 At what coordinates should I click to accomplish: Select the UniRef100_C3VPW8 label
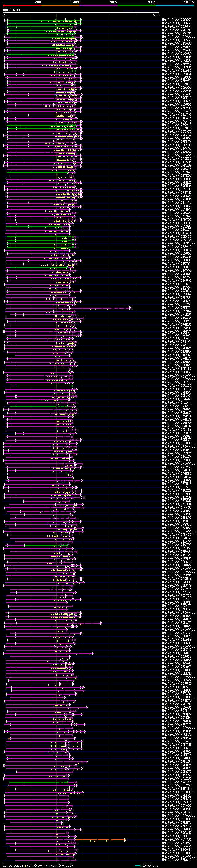[x=177, y=328]
